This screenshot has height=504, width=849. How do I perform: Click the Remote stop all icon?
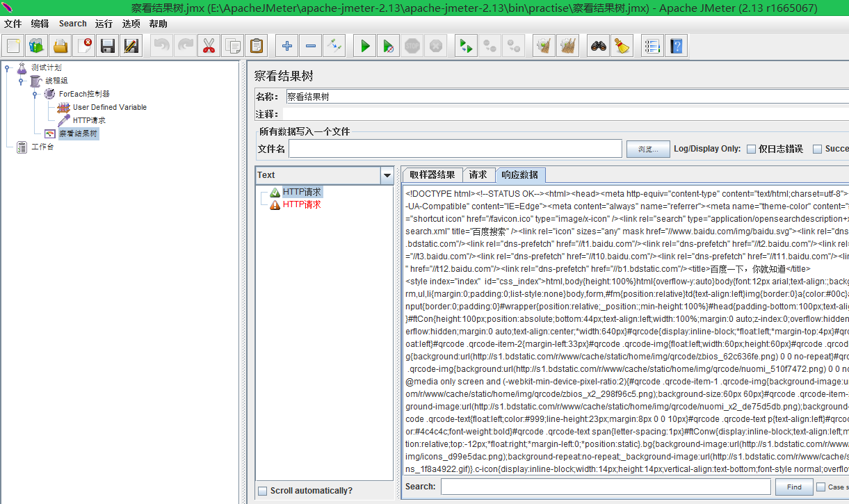pyautogui.click(x=490, y=47)
